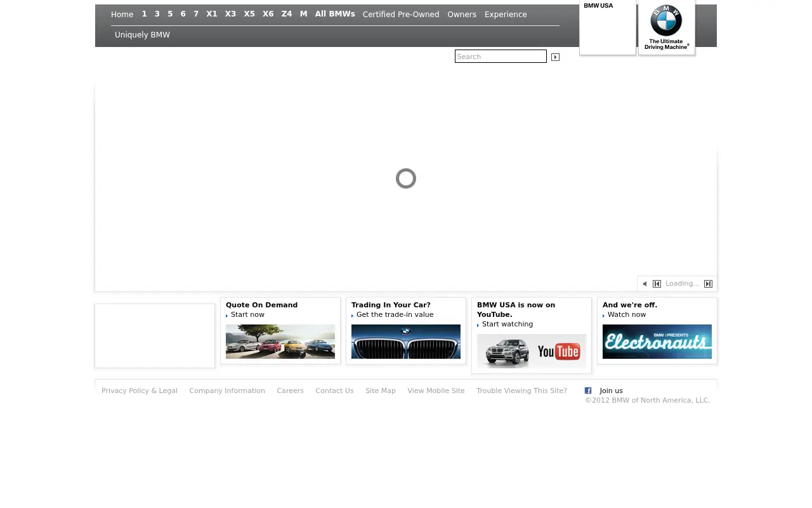Open the Owners menu
Image resolution: width=812 pixels, height=508 pixels.
tap(462, 15)
